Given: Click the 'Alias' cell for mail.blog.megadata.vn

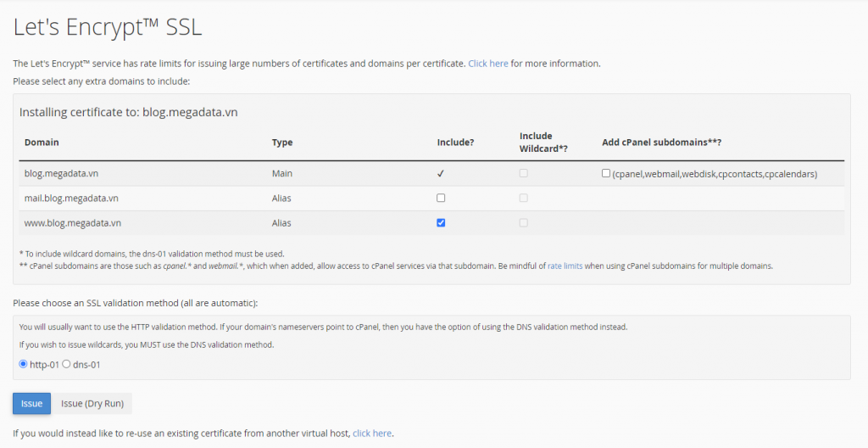Looking at the screenshot, I should point(281,199).
